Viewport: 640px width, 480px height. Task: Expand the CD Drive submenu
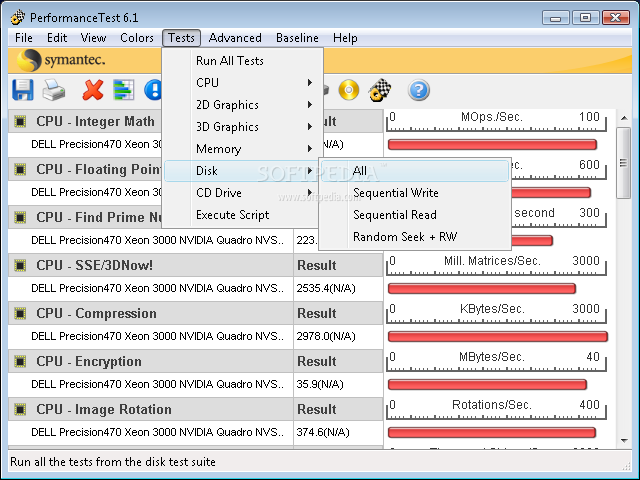pos(243,193)
